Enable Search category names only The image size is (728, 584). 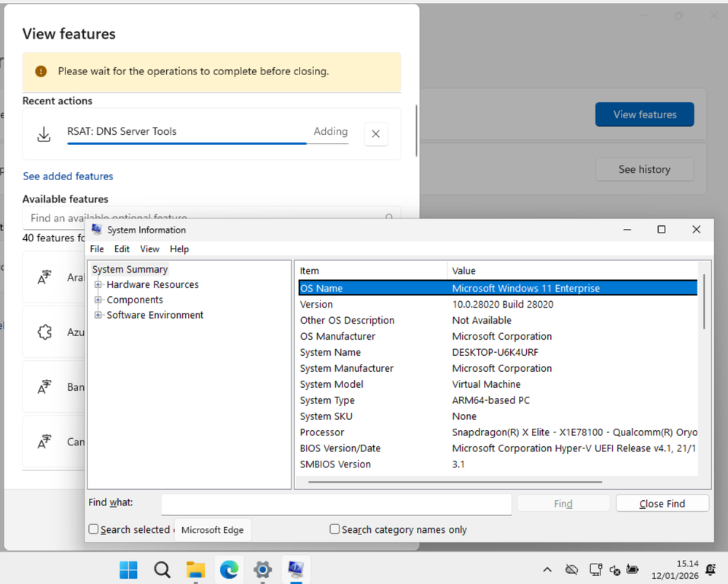click(x=334, y=529)
